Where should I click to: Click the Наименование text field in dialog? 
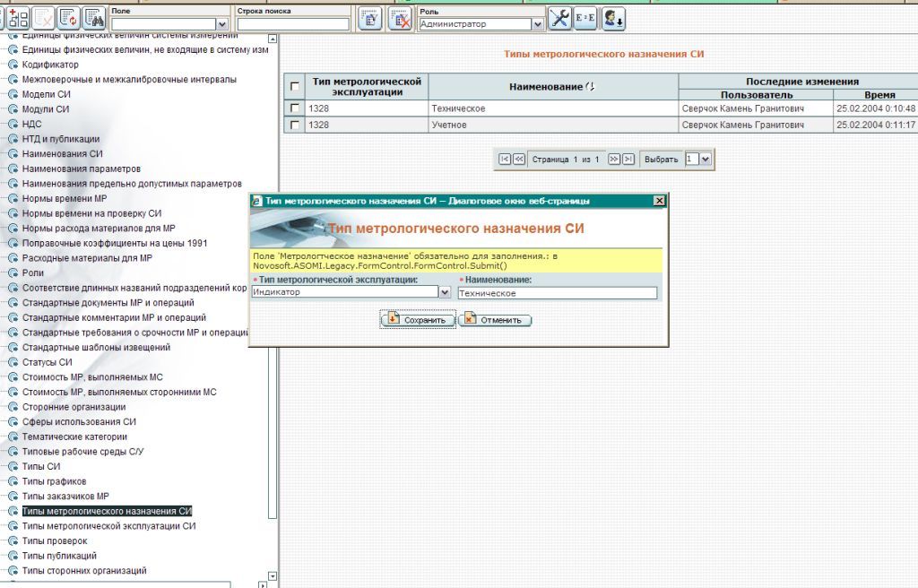557,293
